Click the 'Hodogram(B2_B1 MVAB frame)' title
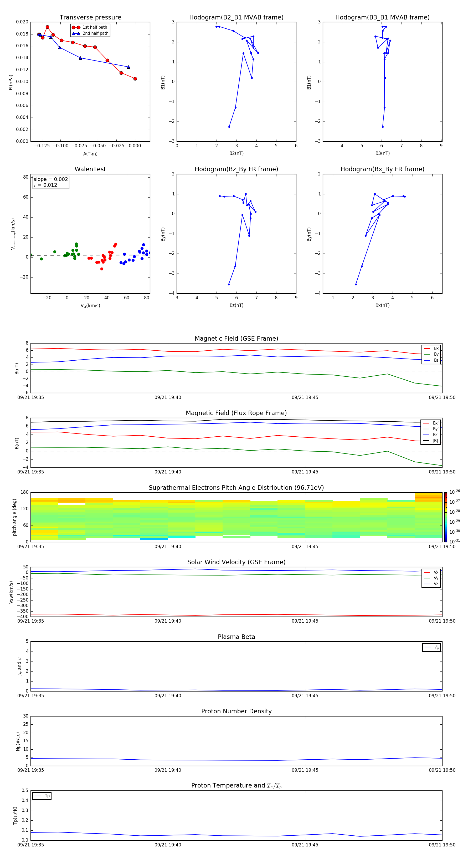The image size is (473, 868). 236,18
